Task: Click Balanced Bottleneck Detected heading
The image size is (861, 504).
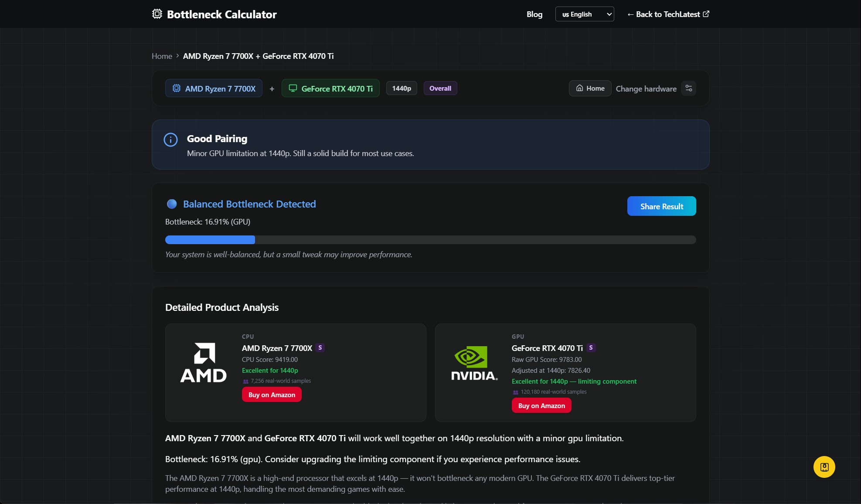Action: point(249,204)
